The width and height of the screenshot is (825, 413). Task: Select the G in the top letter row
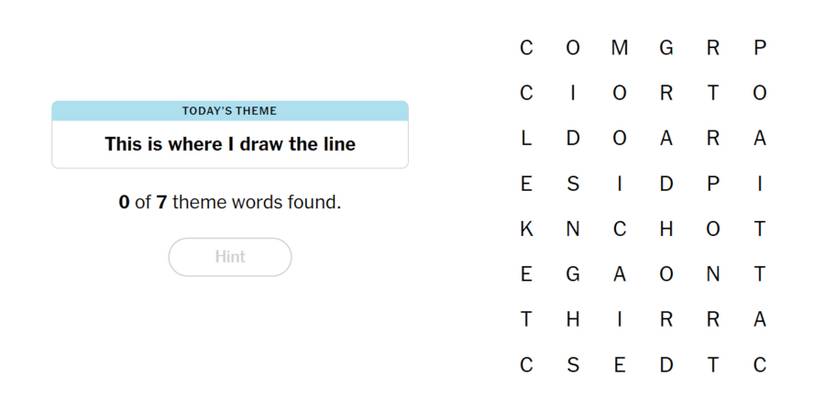pyautogui.click(x=666, y=47)
